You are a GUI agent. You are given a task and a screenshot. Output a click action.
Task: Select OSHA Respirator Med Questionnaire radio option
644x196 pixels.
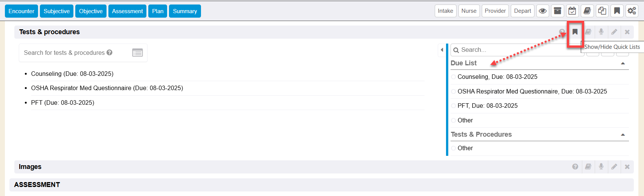[454, 92]
